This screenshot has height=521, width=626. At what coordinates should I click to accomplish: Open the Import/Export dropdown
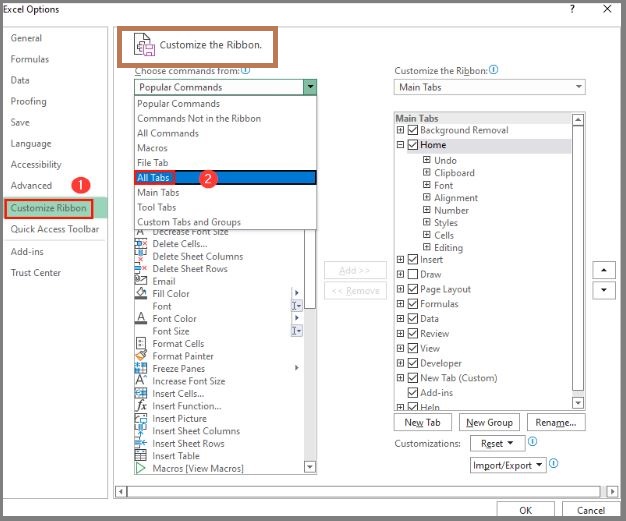(508, 466)
